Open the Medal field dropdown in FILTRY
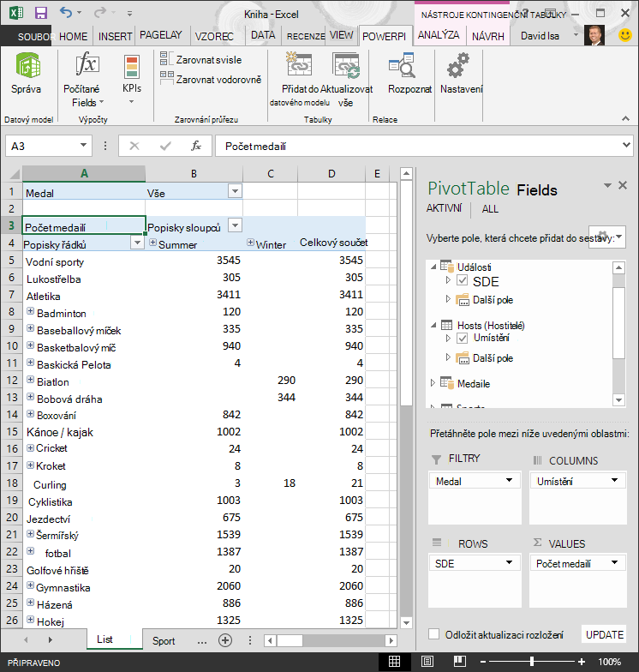This screenshot has width=639, height=672. (509, 480)
